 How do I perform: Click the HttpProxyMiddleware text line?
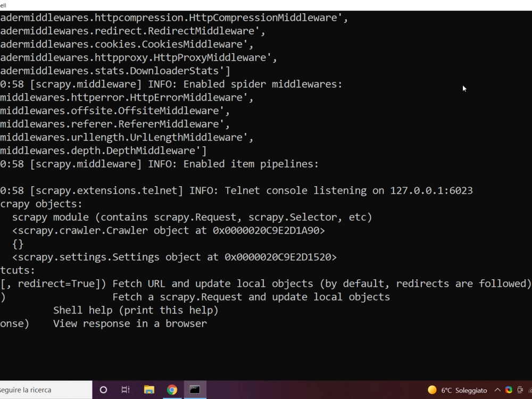(x=138, y=57)
